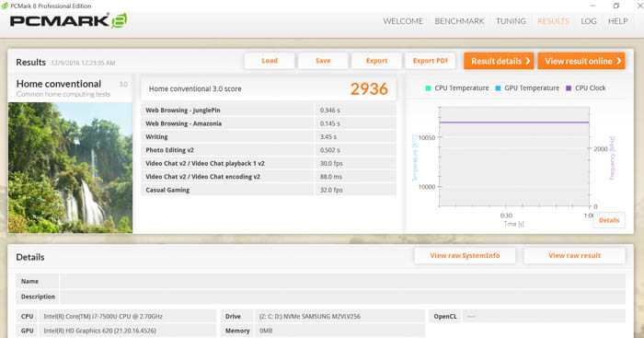Click the Load results button
This screenshot has width=644, height=338.
point(270,61)
